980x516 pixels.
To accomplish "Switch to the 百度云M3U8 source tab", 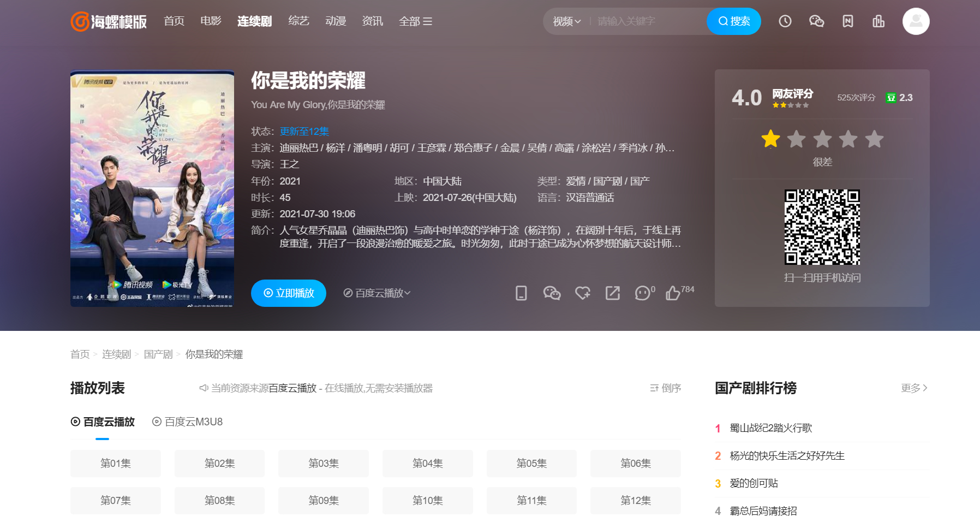I will point(187,422).
